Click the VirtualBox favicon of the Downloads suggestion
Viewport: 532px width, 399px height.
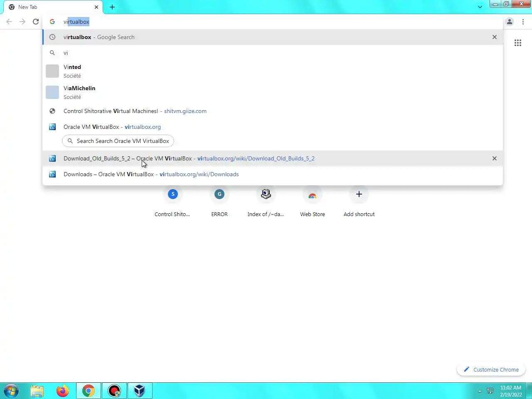click(x=52, y=174)
